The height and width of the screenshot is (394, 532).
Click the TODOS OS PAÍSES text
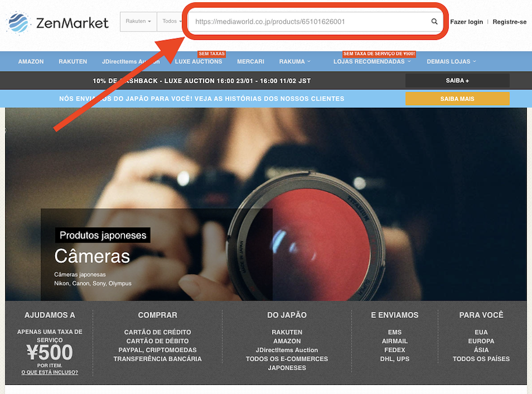pyautogui.click(x=481, y=359)
